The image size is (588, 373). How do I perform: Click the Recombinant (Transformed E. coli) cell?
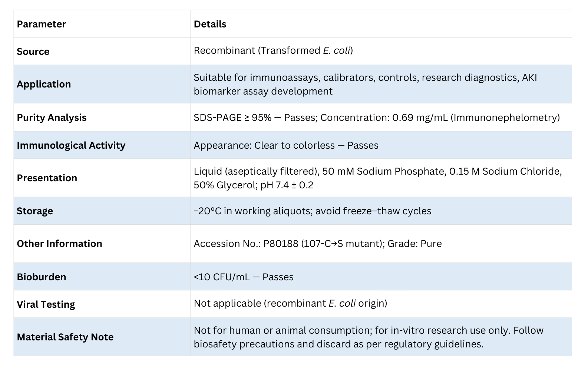click(x=273, y=51)
